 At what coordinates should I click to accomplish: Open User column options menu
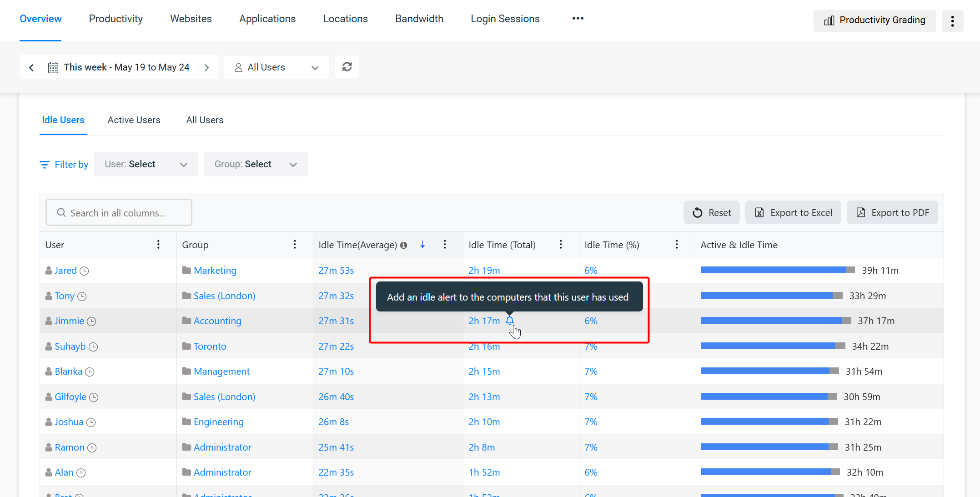click(x=158, y=245)
